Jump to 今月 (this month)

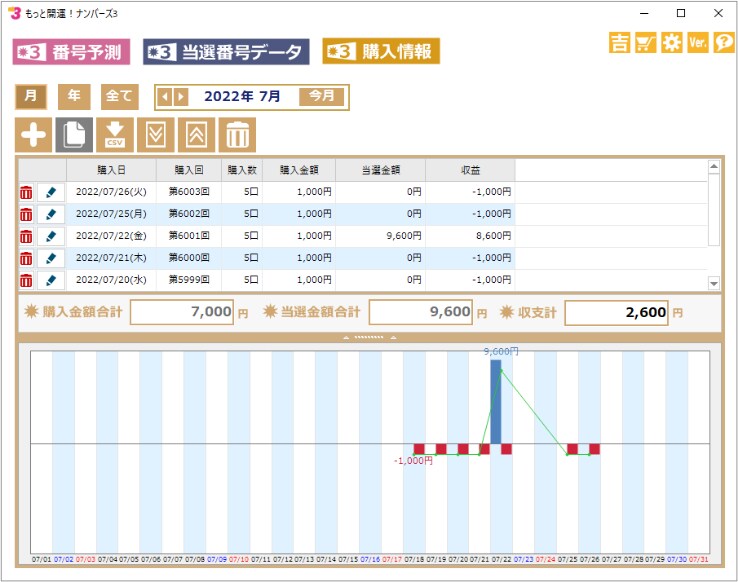[321, 96]
